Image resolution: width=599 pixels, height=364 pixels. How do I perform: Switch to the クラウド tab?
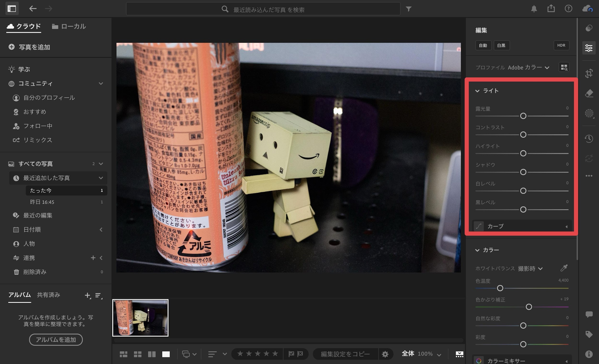pyautogui.click(x=23, y=26)
